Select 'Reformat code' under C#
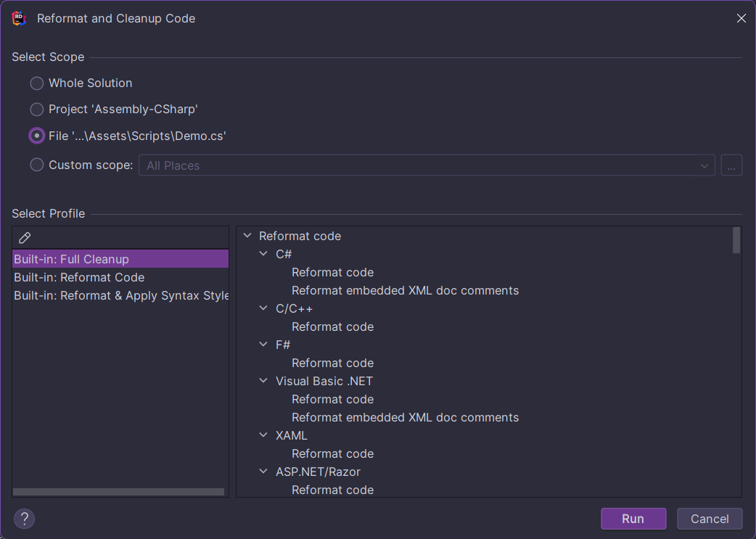The width and height of the screenshot is (756, 539). pos(333,272)
